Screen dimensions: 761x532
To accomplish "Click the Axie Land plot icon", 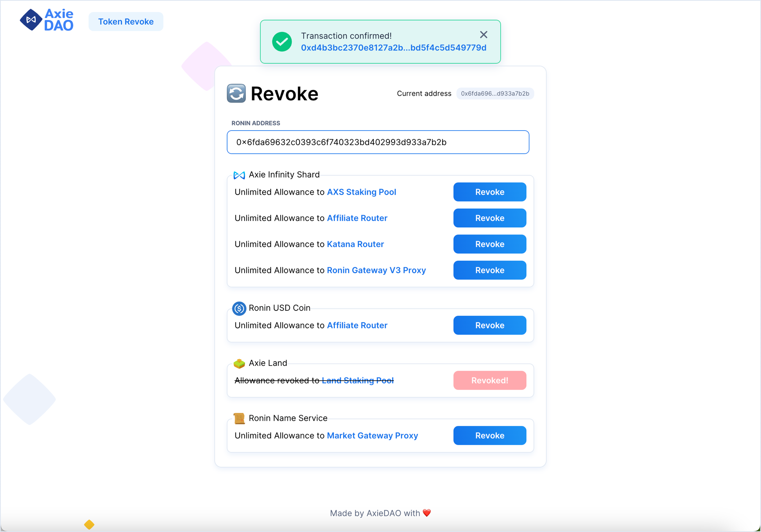I will click(x=239, y=363).
